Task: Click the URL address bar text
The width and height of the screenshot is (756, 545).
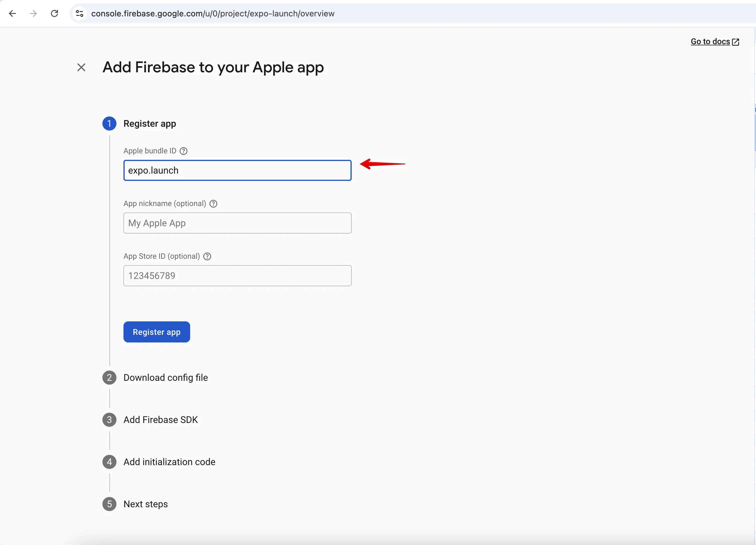Action: 213,14
